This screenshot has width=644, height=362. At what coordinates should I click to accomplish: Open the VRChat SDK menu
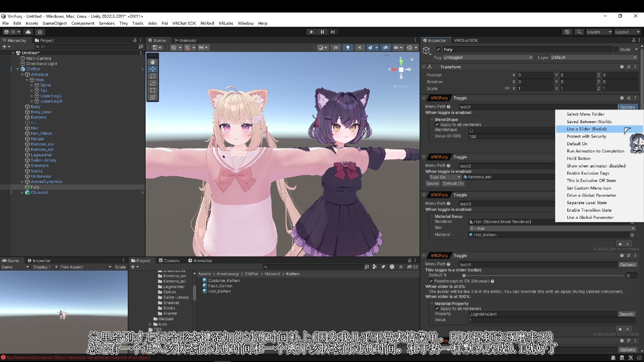point(184,23)
